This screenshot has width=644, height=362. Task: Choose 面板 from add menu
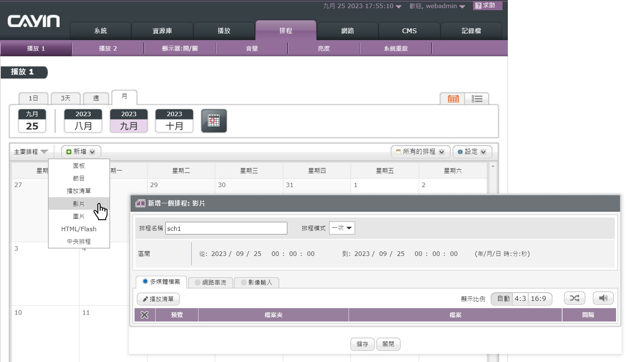coord(79,166)
